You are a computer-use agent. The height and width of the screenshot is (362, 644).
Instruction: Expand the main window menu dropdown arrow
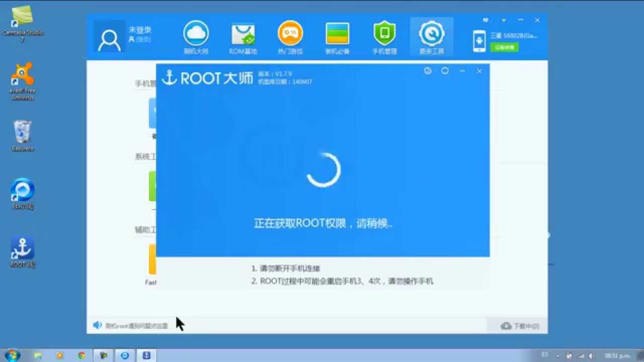click(x=504, y=21)
